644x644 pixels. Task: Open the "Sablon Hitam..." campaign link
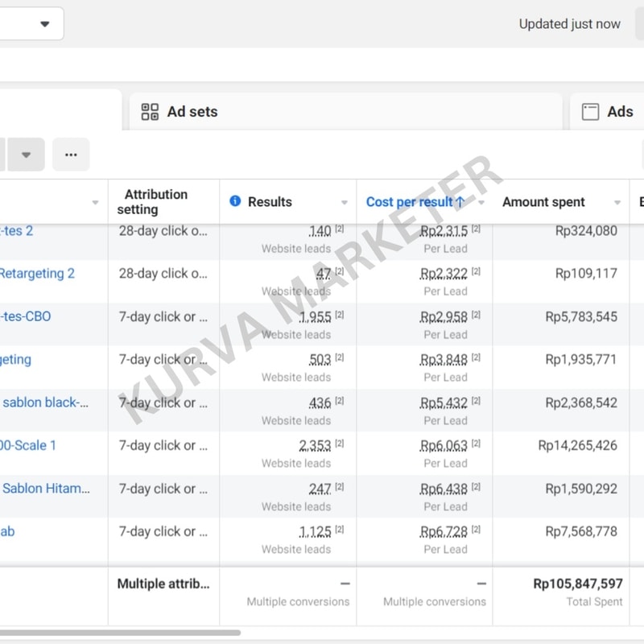(x=46, y=489)
